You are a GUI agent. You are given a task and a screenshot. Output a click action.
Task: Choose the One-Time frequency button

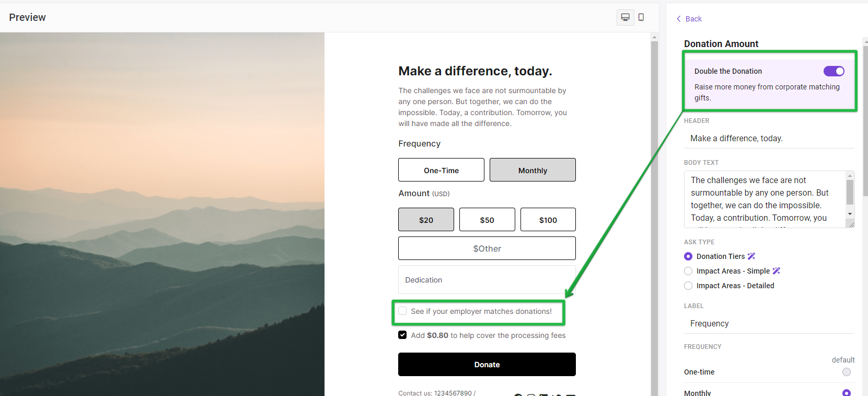[441, 170]
